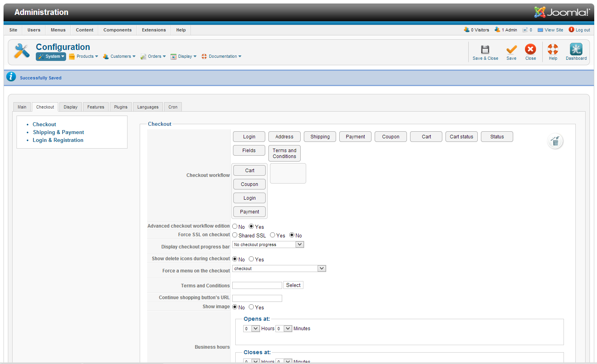Click the trash bin icon in workflow
The height and width of the screenshot is (364, 597).
(x=555, y=142)
